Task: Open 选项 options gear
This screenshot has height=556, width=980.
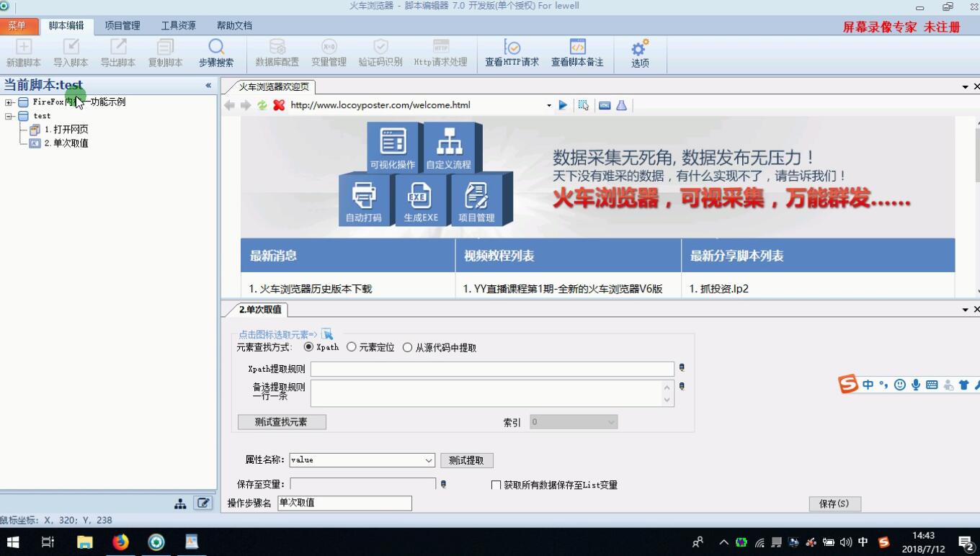Action: click(640, 54)
